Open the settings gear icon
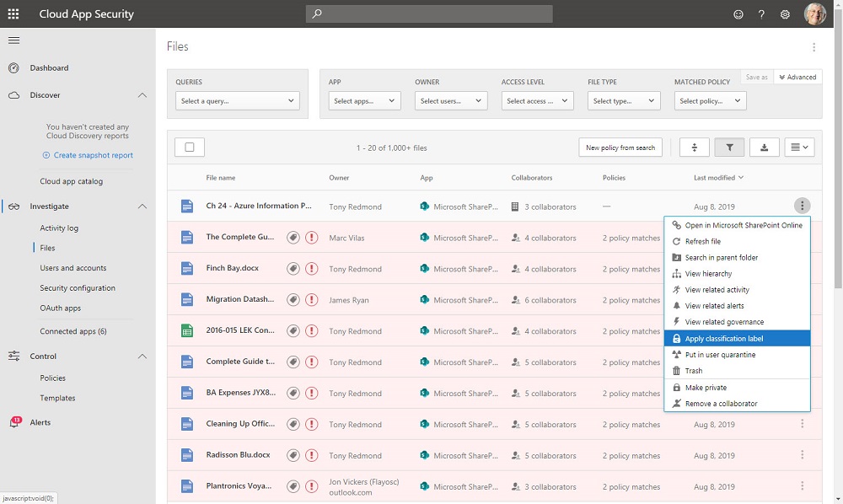The height and width of the screenshot is (504, 843). [785, 14]
